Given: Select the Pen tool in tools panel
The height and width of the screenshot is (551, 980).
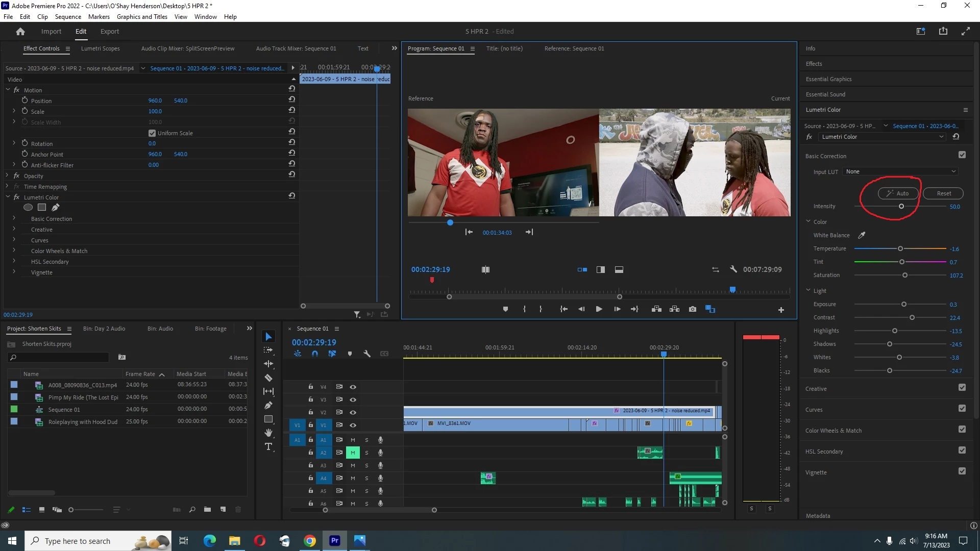Looking at the screenshot, I should 268,406.
